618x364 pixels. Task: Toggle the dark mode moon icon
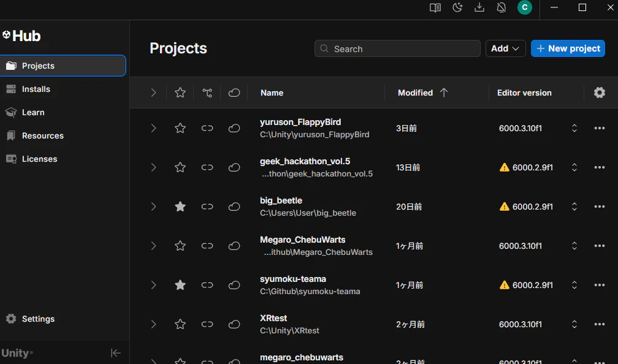click(457, 7)
